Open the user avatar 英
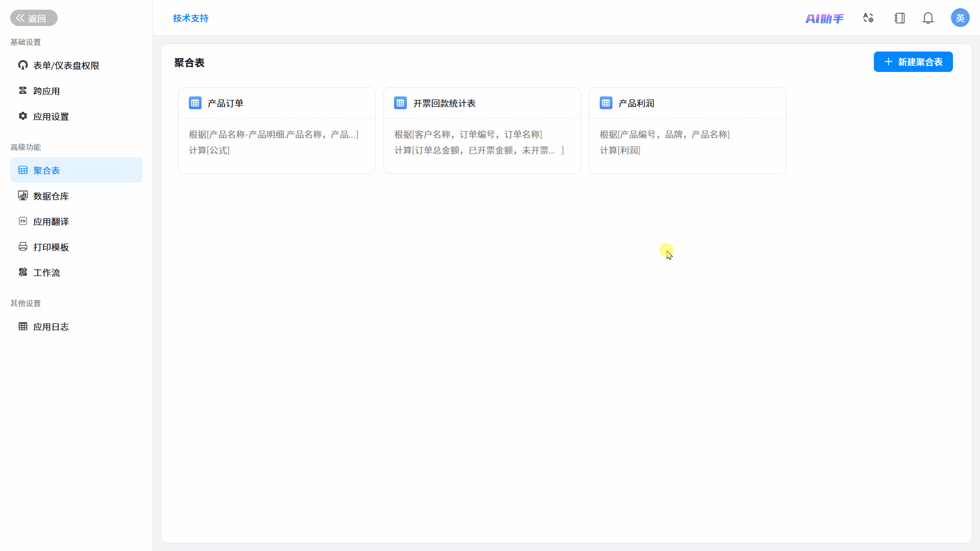 coord(960,18)
